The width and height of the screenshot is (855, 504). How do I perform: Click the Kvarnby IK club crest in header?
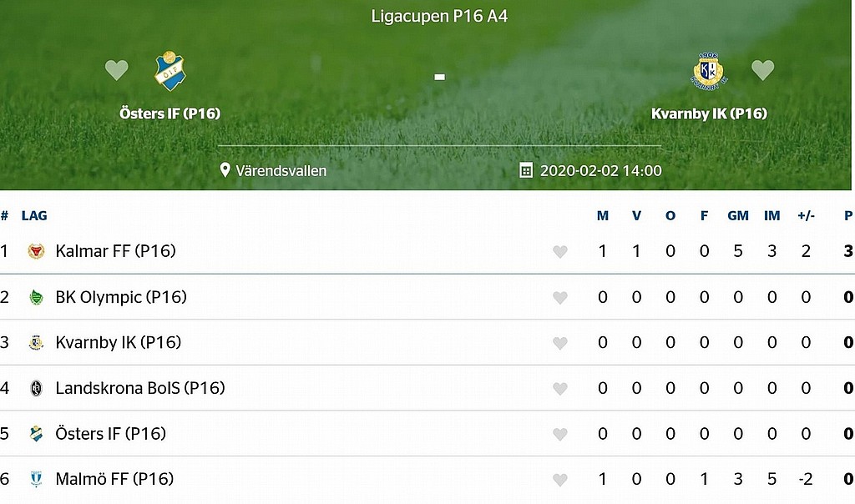click(708, 71)
